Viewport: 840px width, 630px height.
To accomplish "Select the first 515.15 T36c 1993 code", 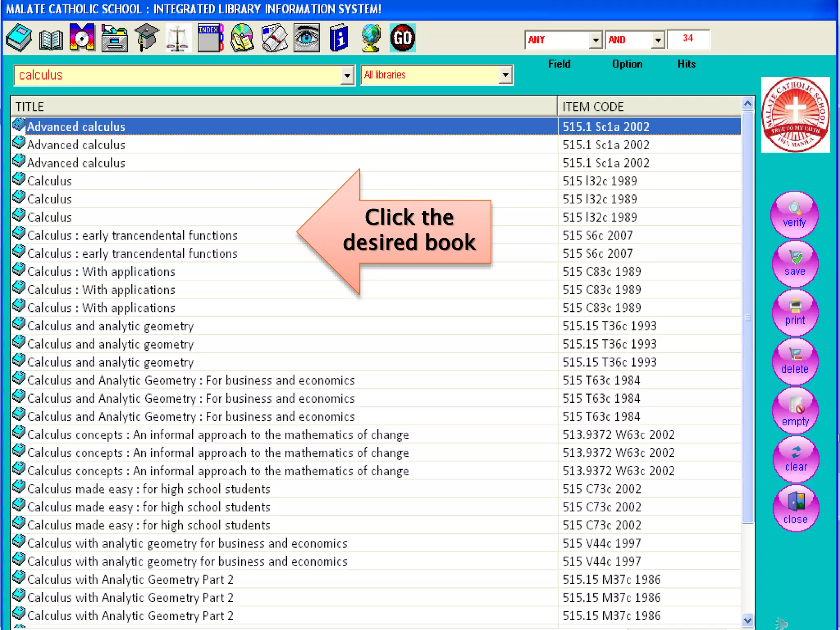I will click(609, 326).
